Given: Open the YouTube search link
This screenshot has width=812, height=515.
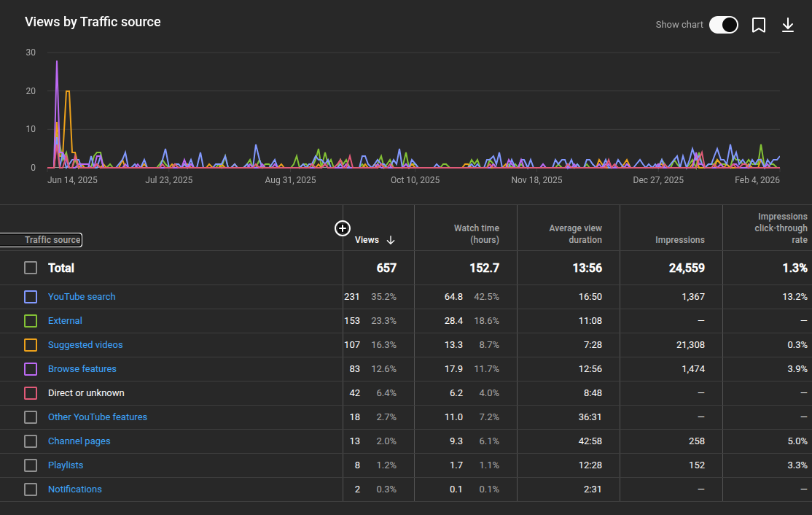Looking at the screenshot, I should [82, 297].
